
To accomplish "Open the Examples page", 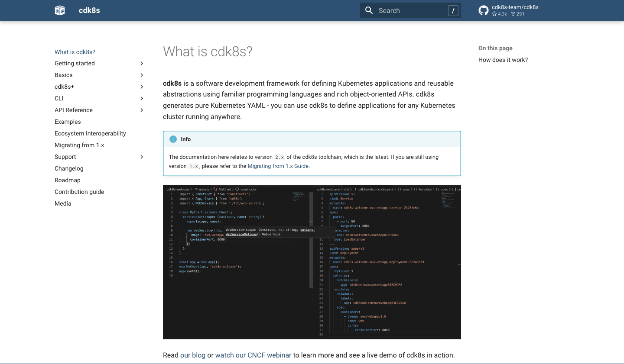I will point(68,122).
